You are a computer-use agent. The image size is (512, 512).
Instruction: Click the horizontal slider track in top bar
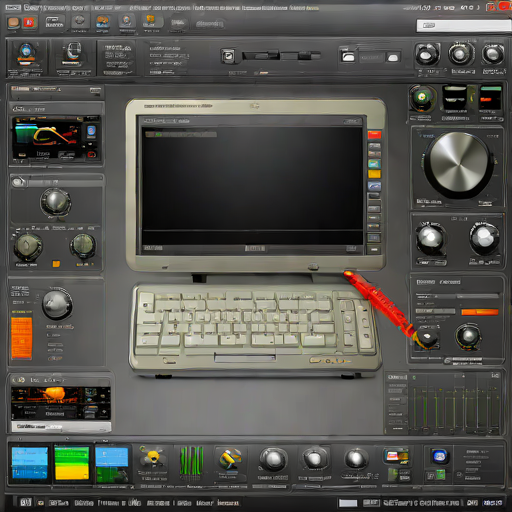click(x=281, y=55)
